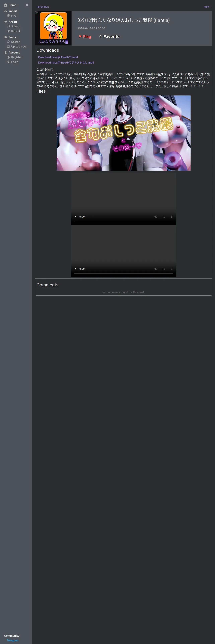Viewport: 215px width, 644px height.
Task: Open the Home link in sidebar
Action: click(x=10, y=5)
